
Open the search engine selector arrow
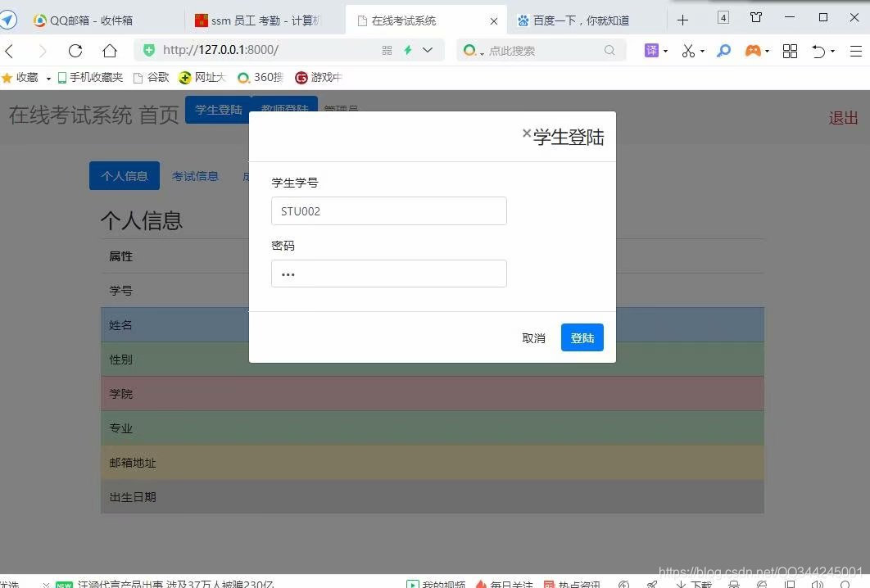[x=483, y=52]
